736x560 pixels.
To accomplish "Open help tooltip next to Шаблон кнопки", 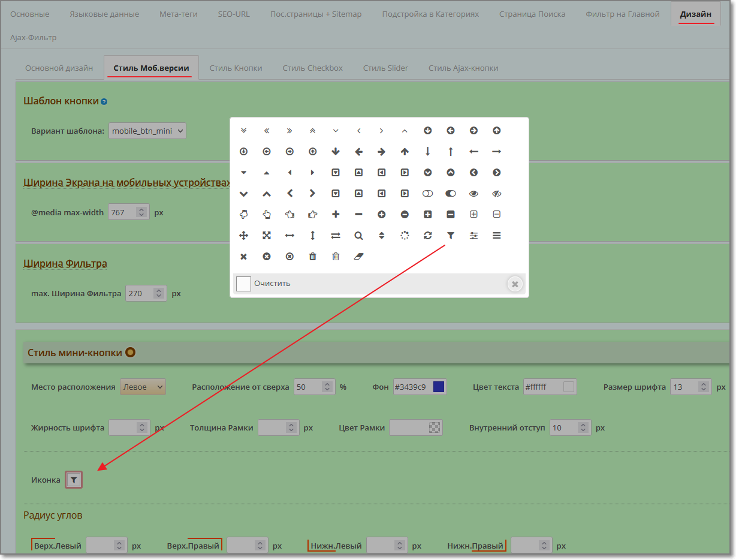I will coord(104,102).
